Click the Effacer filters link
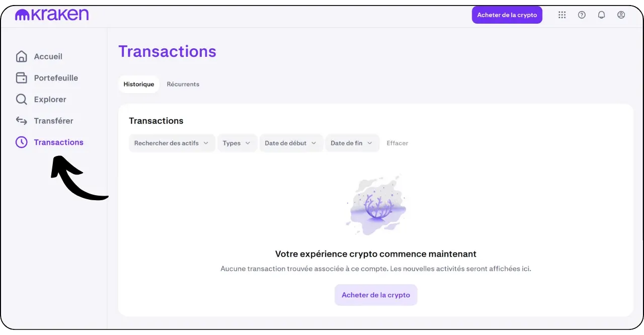 click(397, 143)
